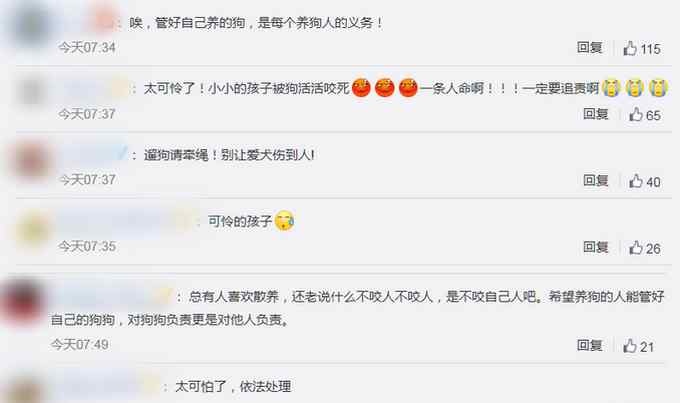The image size is (680, 403).
Task: Reply to the 07:34 comment
Action: (589, 47)
